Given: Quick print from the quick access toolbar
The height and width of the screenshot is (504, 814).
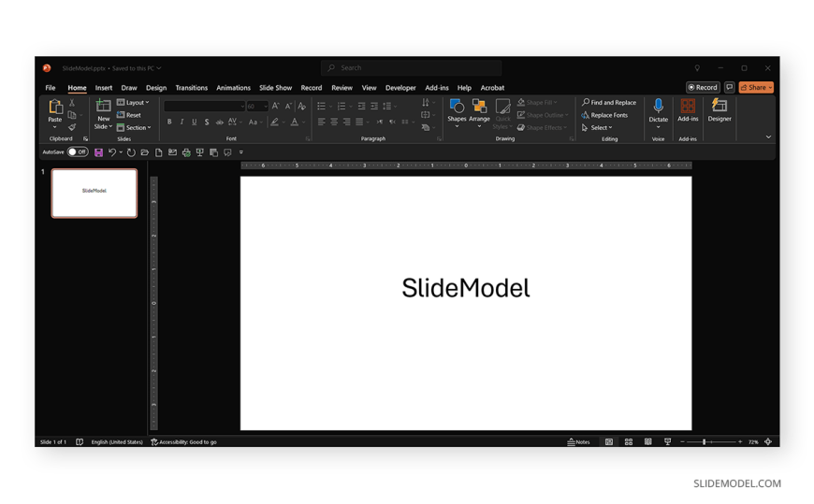Looking at the screenshot, I should tap(186, 152).
